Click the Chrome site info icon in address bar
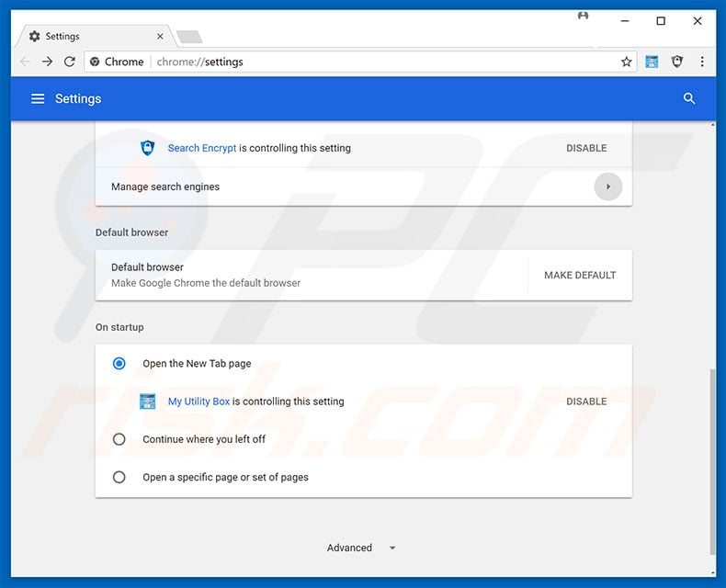 pyautogui.click(x=95, y=62)
